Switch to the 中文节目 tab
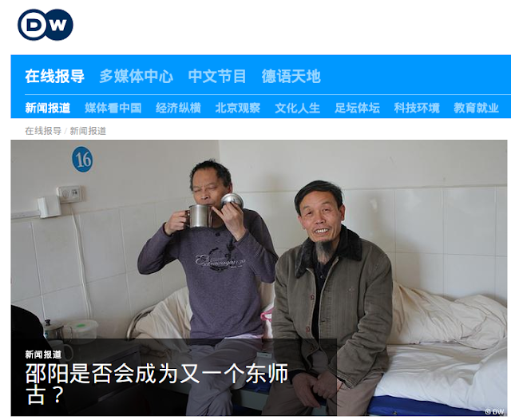This screenshot has height=420, width=511. [217, 76]
